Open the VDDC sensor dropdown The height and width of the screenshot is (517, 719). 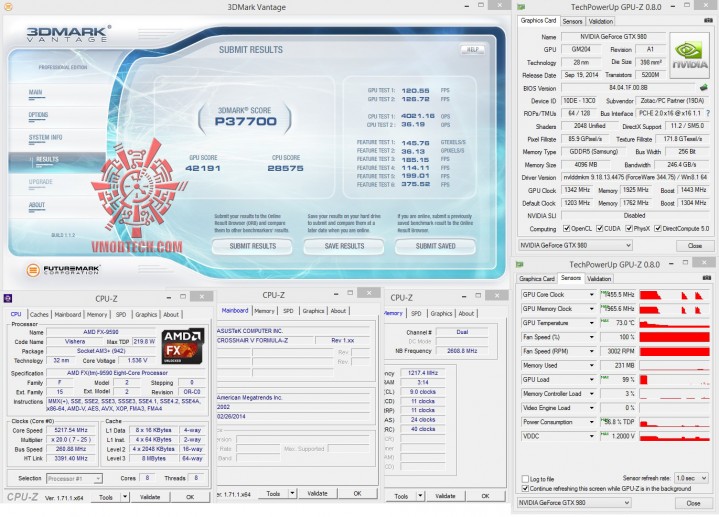click(592, 436)
